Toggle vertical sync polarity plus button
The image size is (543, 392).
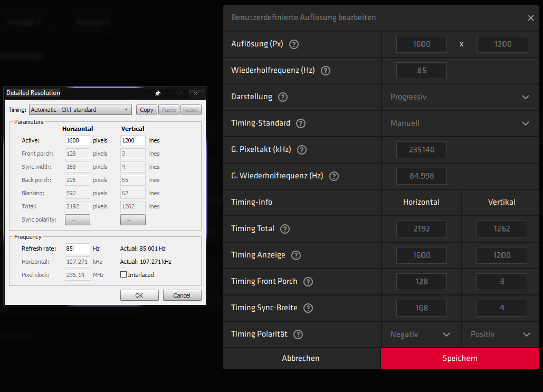click(133, 219)
